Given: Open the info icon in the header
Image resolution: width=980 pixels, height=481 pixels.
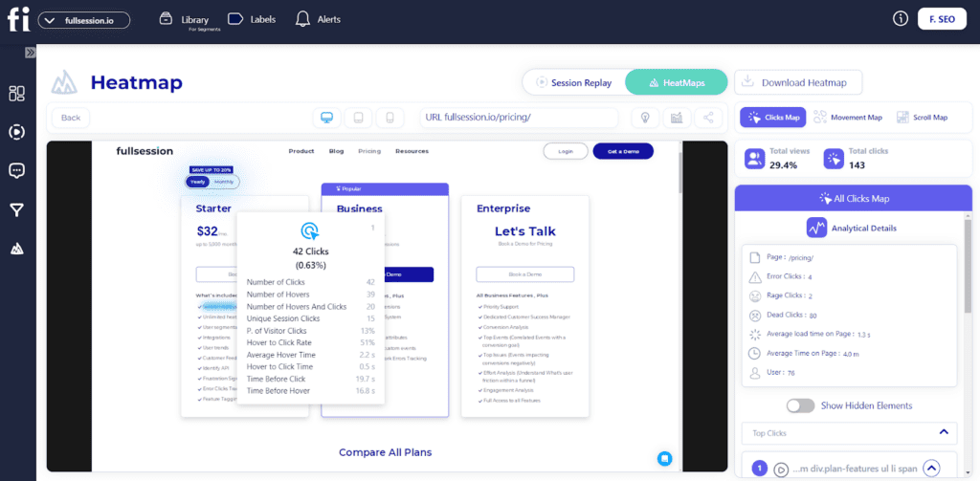Looking at the screenshot, I should (900, 18).
